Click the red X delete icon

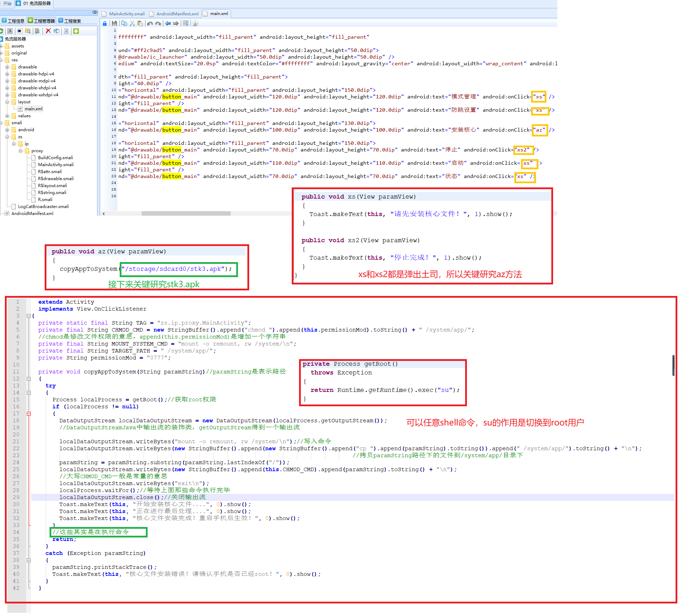48,31
